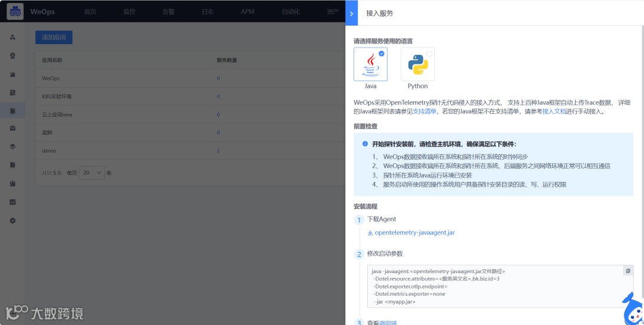Open the 支持清单 link

click(425, 112)
